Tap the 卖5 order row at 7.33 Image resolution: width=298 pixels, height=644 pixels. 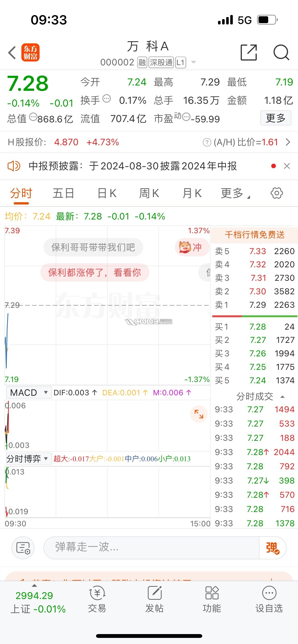coord(254,251)
